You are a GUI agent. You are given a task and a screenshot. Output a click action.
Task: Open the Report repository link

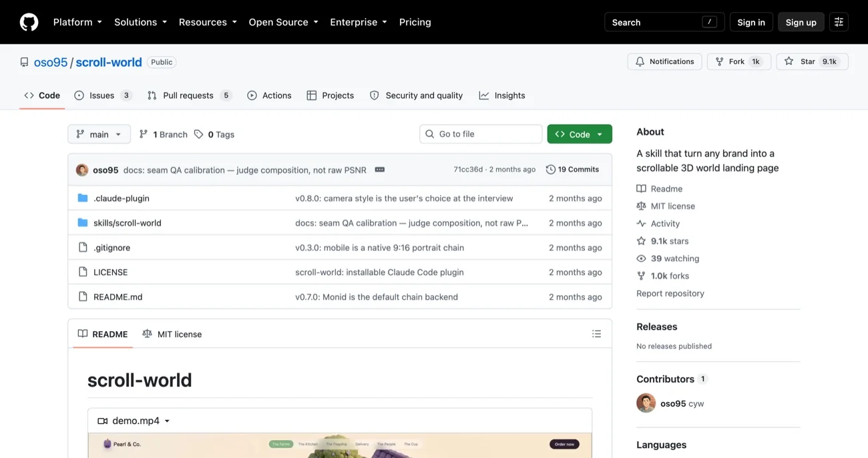(x=670, y=293)
